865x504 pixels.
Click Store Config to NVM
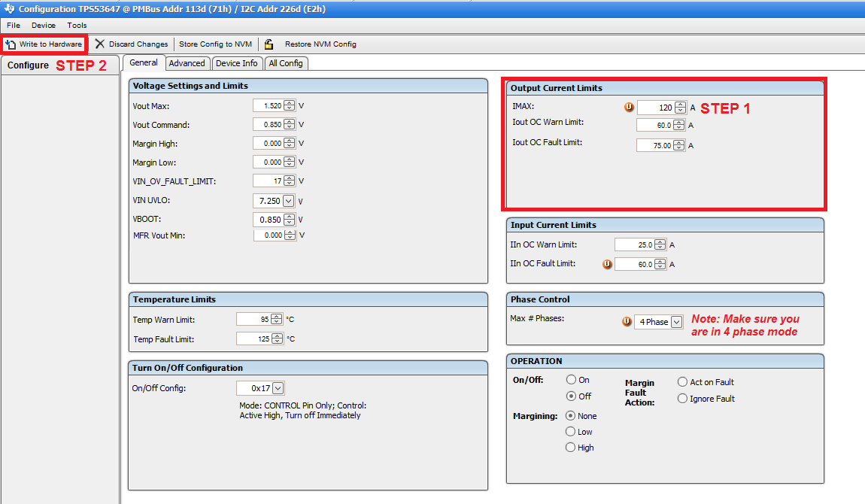click(215, 44)
